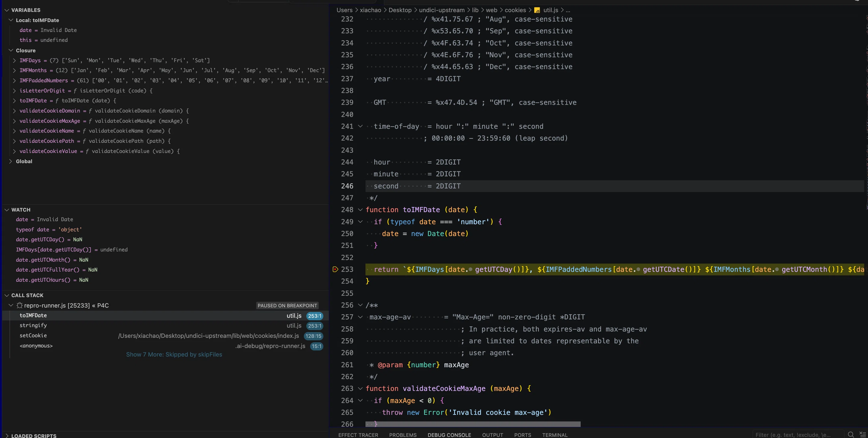
Task: Switch to the TERMINAL tab
Action: coord(555,435)
